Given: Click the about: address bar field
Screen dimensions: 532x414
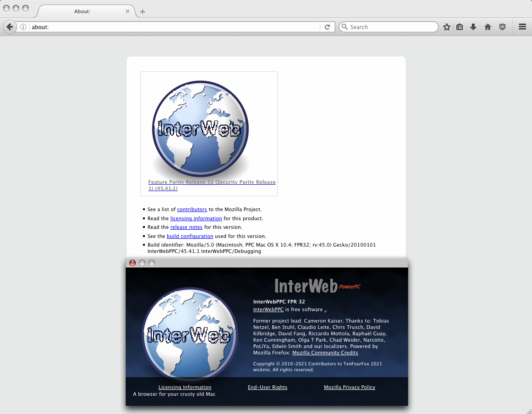Looking at the screenshot, I should pyautogui.click(x=175, y=27).
